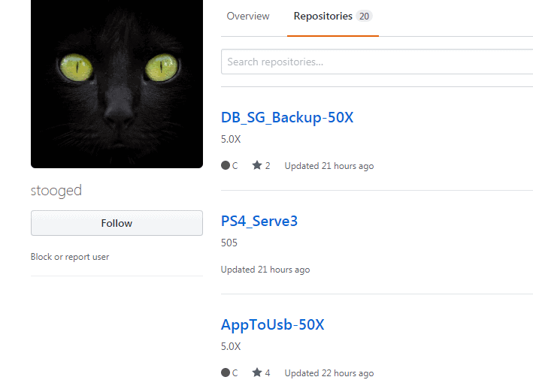Click star count 4 for AppToUsb-50X
The width and height of the screenshot is (533, 392).
pyautogui.click(x=268, y=373)
